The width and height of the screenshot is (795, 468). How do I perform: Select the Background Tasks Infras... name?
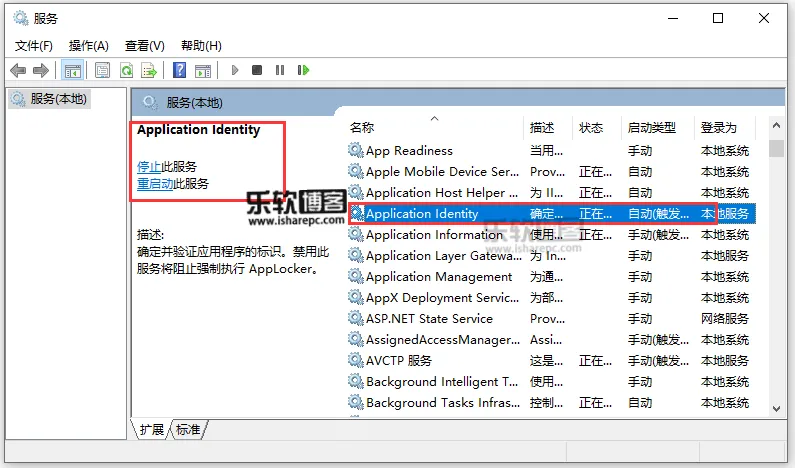[443, 403]
